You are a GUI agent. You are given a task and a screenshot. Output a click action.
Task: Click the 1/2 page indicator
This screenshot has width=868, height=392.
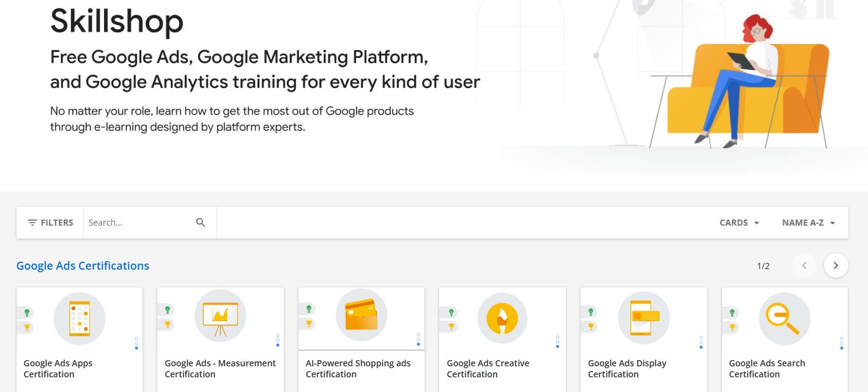[763, 266]
